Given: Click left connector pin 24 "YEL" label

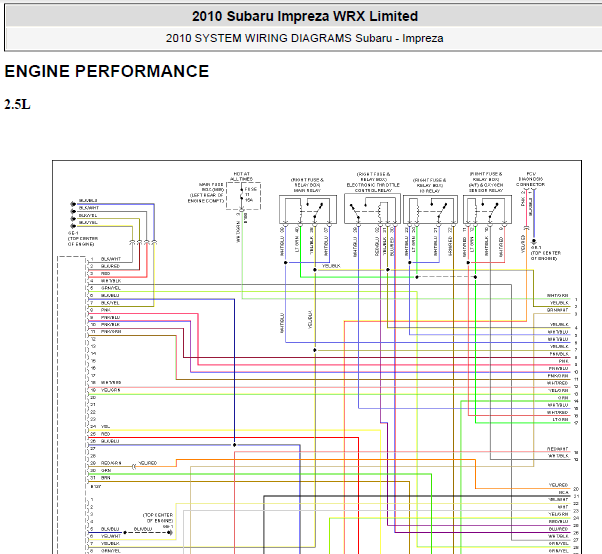Looking at the screenshot, I should pos(106,427).
